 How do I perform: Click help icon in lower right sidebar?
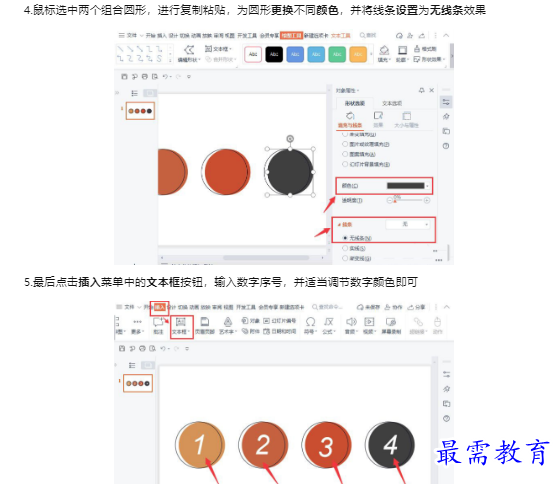click(446, 419)
